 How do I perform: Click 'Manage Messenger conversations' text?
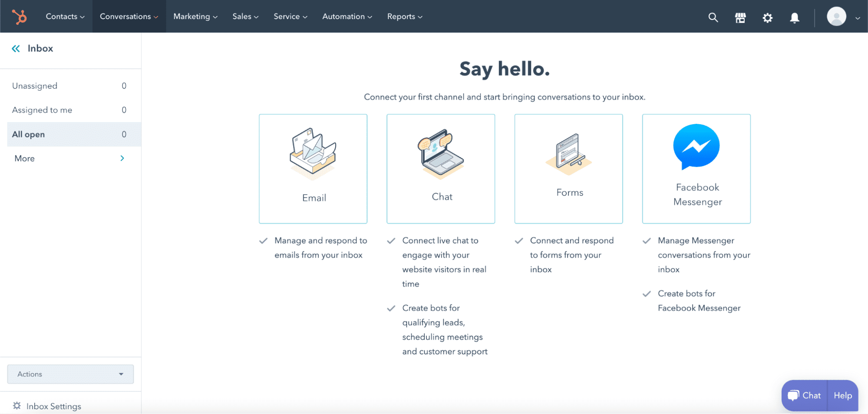pos(704,255)
